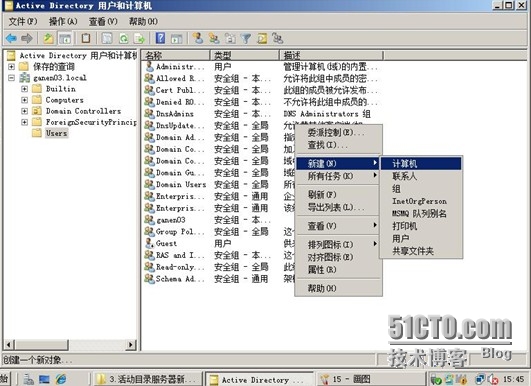Sort list by the 名称 column header
Viewport: 531px width, 386px height.
[176, 55]
